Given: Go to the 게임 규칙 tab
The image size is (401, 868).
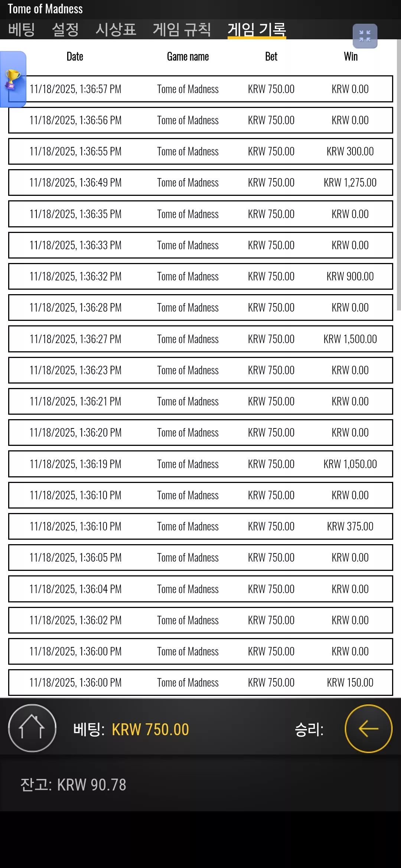Looking at the screenshot, I should (182, 29).
